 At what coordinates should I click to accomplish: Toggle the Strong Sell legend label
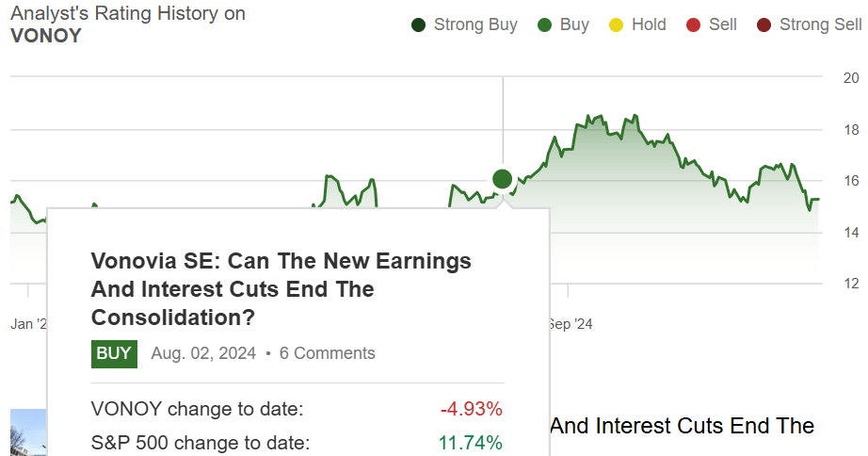tap(820, 24)
